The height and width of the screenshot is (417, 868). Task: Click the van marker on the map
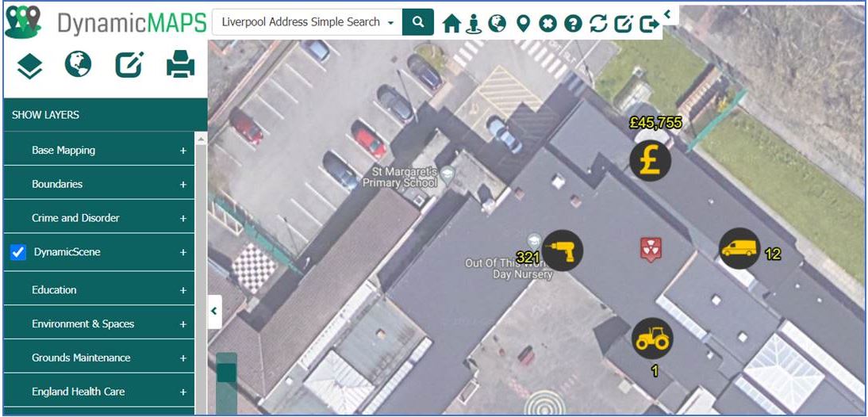tap(739, 248)
